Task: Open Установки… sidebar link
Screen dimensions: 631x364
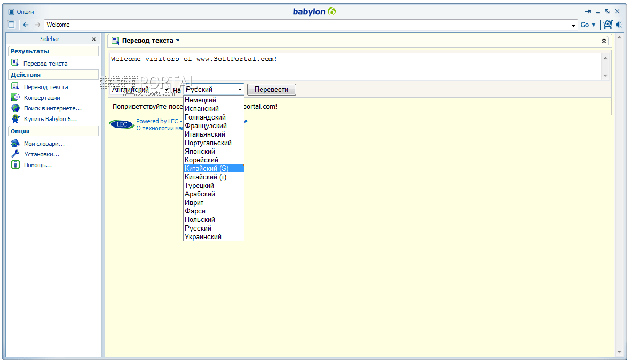Action: [x=42, y=154]
